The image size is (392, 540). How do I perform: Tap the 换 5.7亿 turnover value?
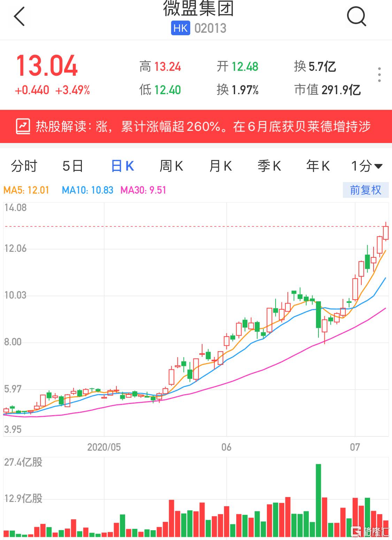point(315,66)
